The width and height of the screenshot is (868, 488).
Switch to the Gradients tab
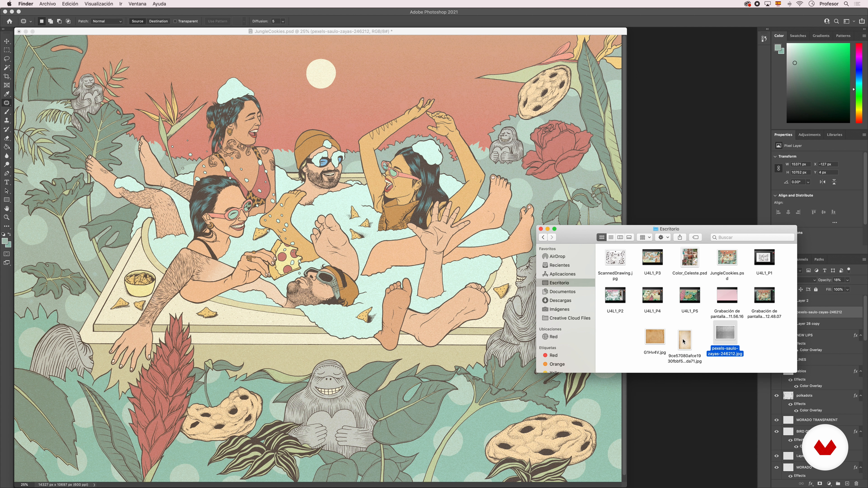821,36
